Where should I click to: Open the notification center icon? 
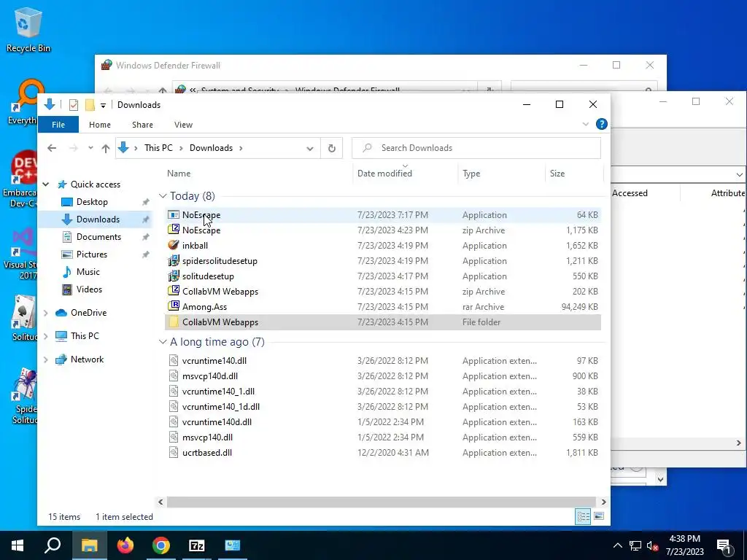724,546
